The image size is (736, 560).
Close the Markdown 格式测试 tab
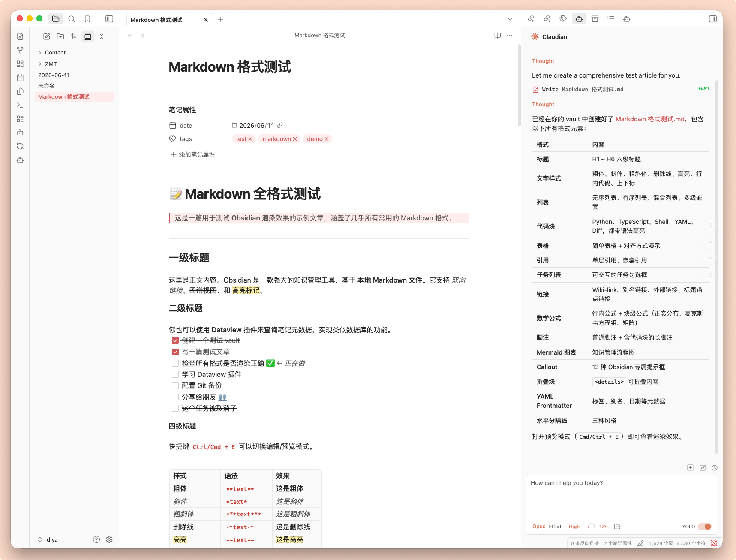(x=206, y=20)
